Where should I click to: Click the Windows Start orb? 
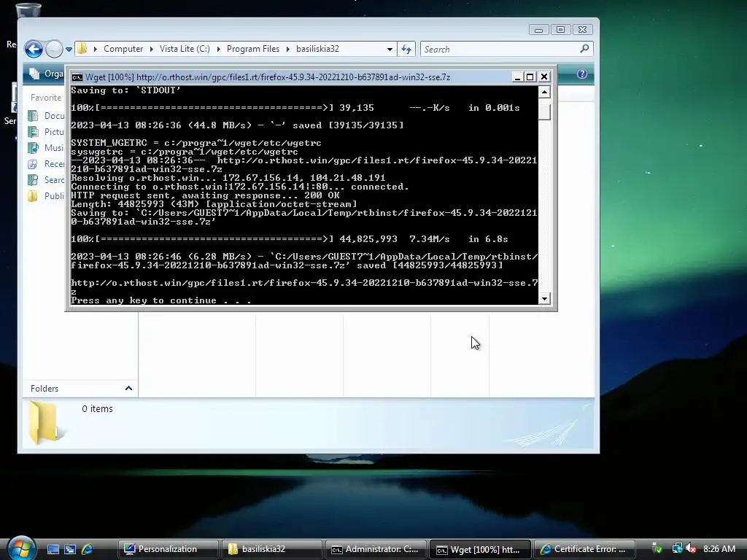tap(21, 548)
